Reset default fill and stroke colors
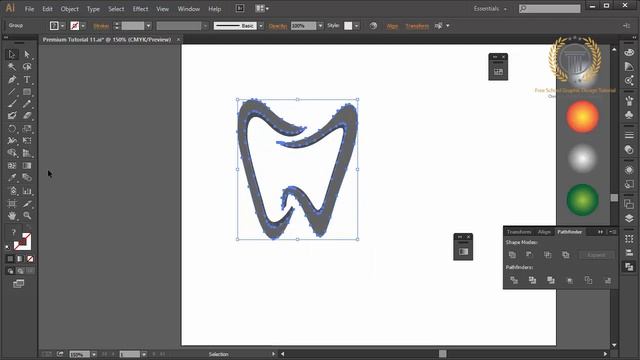Screen dimensions: 640x360 (8, 247)
